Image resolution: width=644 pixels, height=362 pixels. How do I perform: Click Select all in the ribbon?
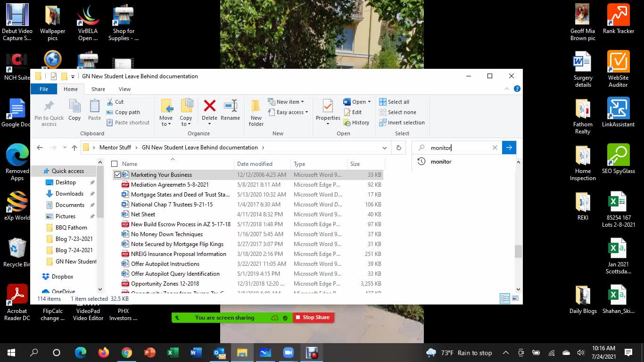(394, 102)
